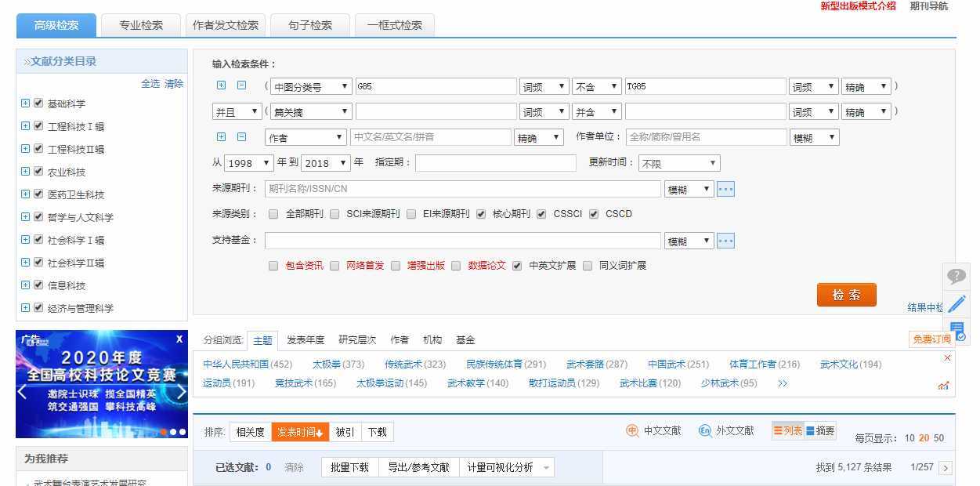Click the 来源期刊 name input field
Viewport: 980px width, 486px height.
[x=463, y=189]
